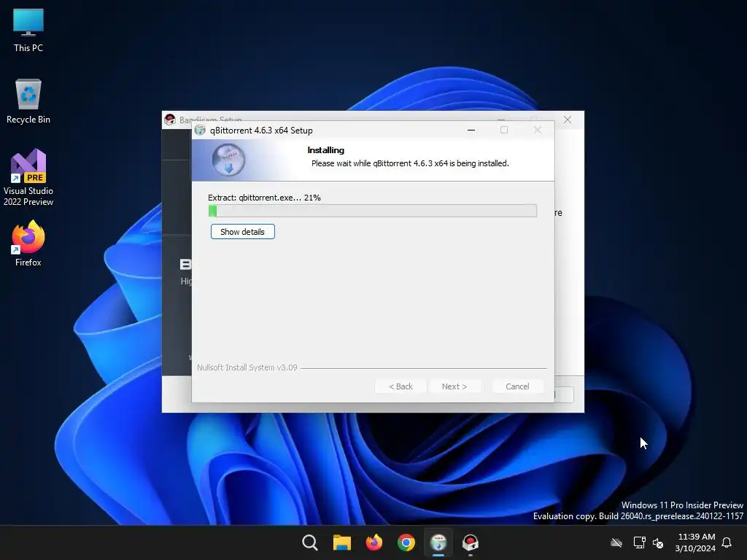The height and width of the screenshot is (560, 747).
Task: Click the disabled Next > button
Action: pos(454,386)
